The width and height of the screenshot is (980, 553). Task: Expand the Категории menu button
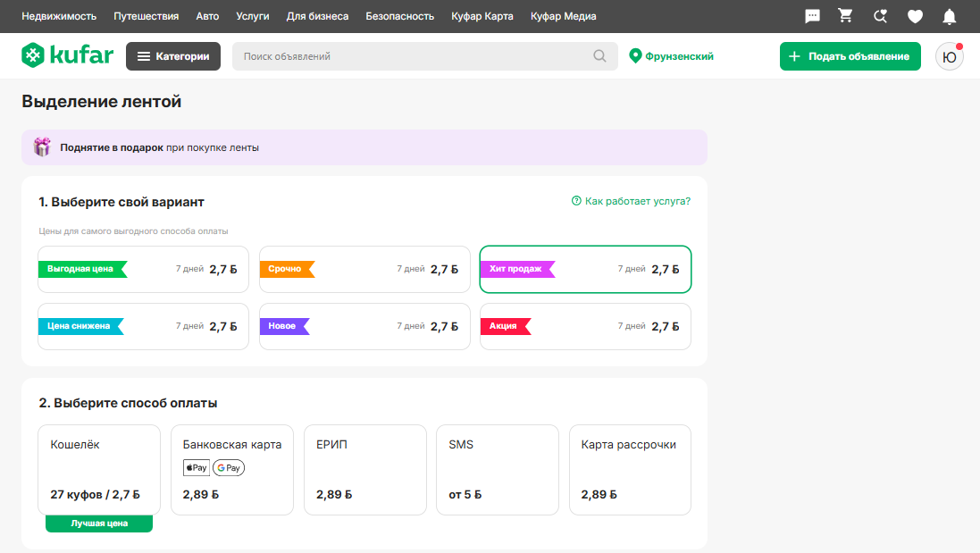pos(173,56)
